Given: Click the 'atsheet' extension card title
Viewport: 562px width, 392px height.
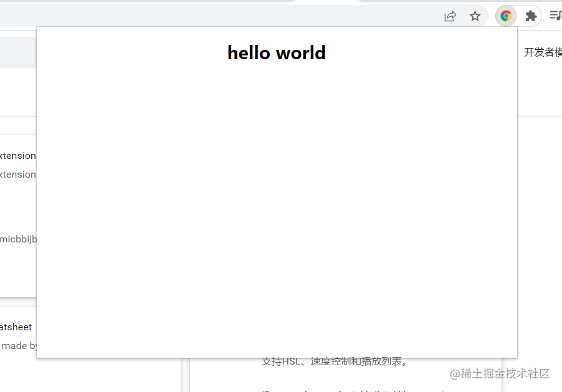Looking at the screenshot, I should coord(16,327).
